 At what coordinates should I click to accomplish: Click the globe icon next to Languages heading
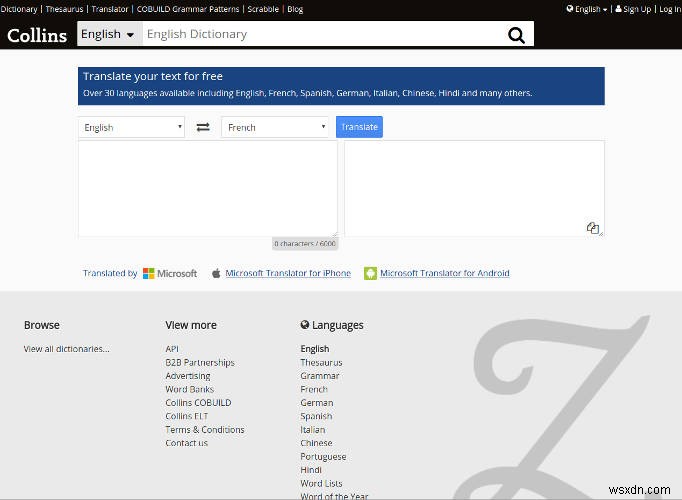coord(304,325)
